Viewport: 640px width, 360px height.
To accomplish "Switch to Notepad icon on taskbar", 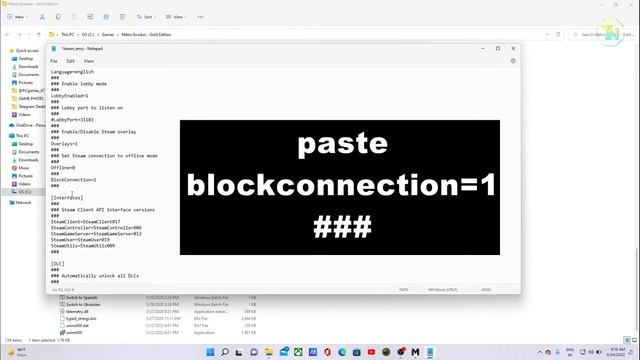I will point(430,352).
